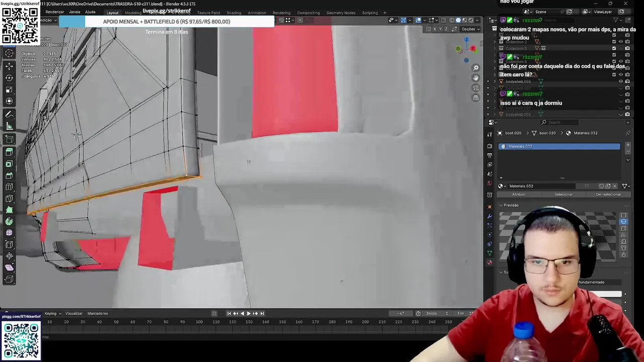Switch to the Shading workspace tab
644x362 pixels.
pyautogui.click(x=234, y=13)
